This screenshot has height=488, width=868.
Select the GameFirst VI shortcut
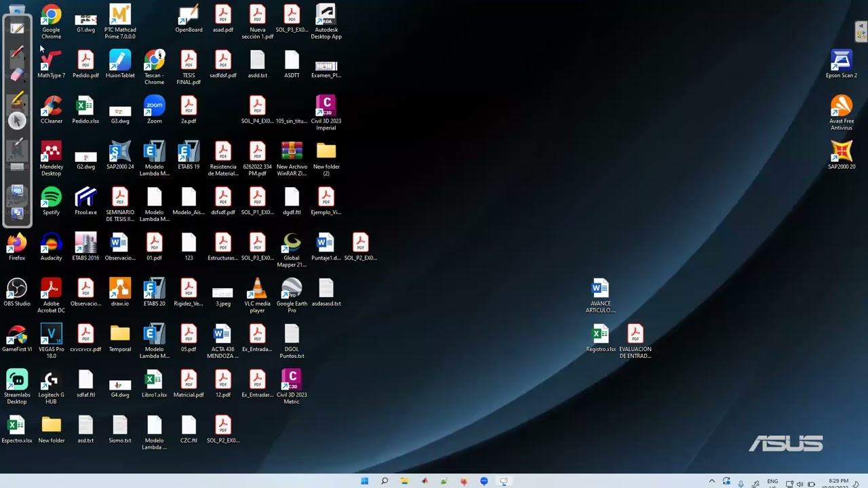coord(17,338)
